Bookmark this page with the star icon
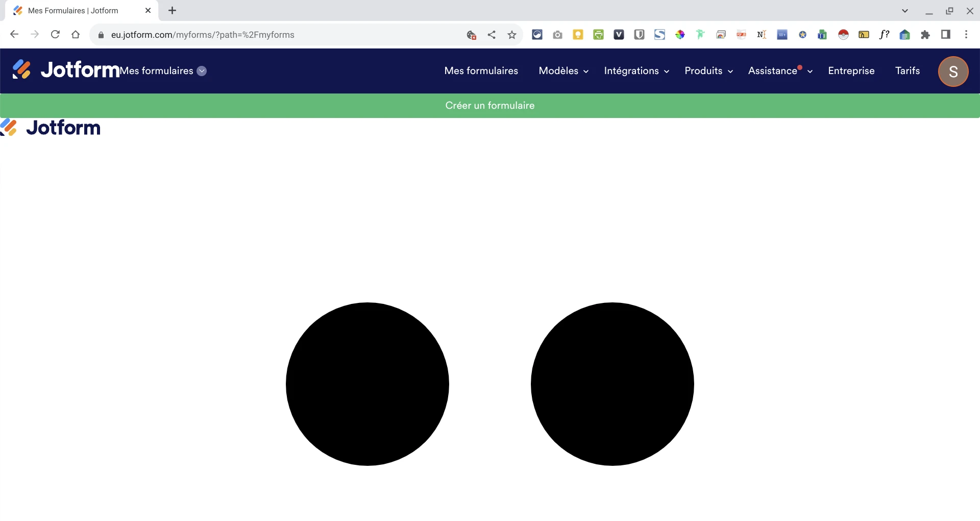 click(x=512, y=34)
